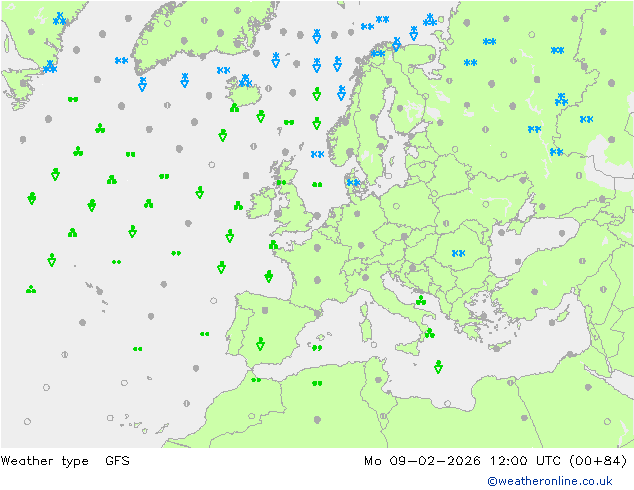
Task: Select shower symbol in sea south of Sicily
Action: click(x=438, y=367)
